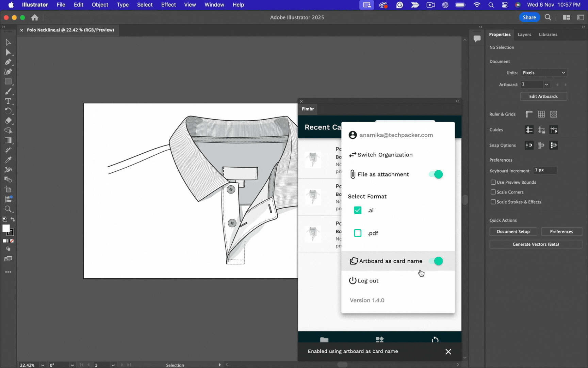Select the Gradient tool
The width and height of the screenshot is (588, 368).
[8, 140]
